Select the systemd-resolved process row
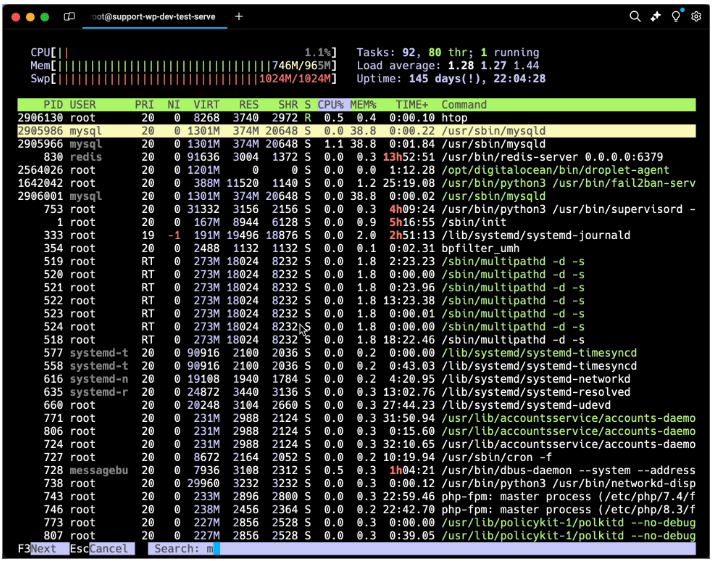The width and height of the screenshot is (712, 561). tap(356, 392)
